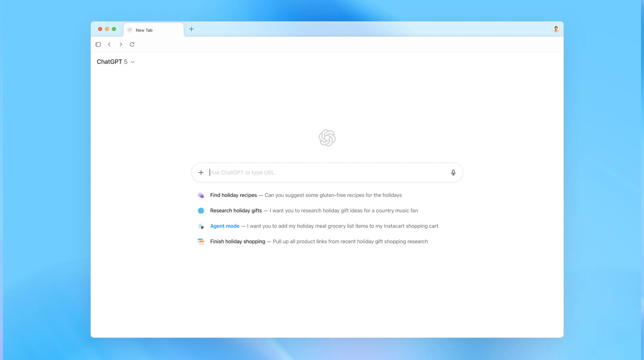644x360 pixels.
Task: Add attachment using the search box plus
Action: click(201, 172)
